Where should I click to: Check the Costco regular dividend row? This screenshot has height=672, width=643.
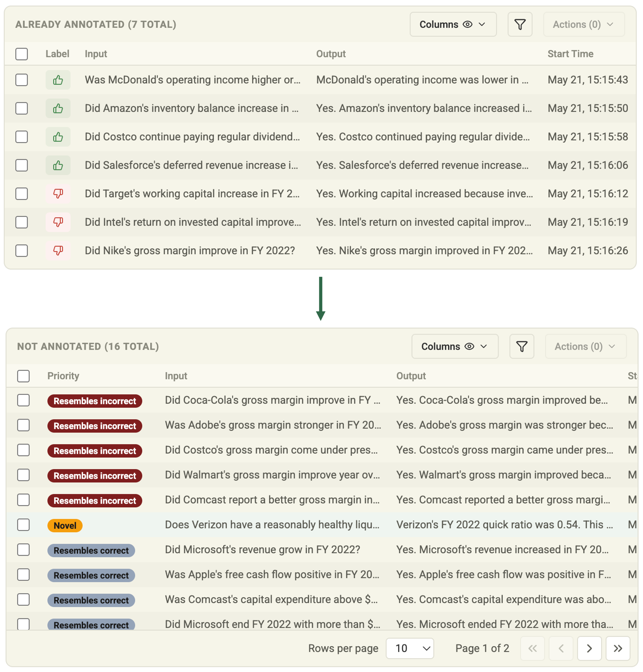21,137
